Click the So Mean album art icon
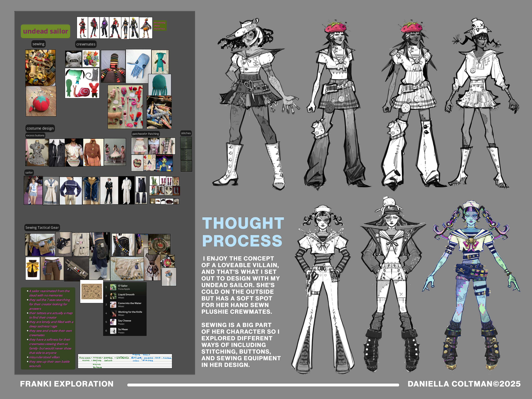This screenshot has height=399, width=532. pos(113,331)
